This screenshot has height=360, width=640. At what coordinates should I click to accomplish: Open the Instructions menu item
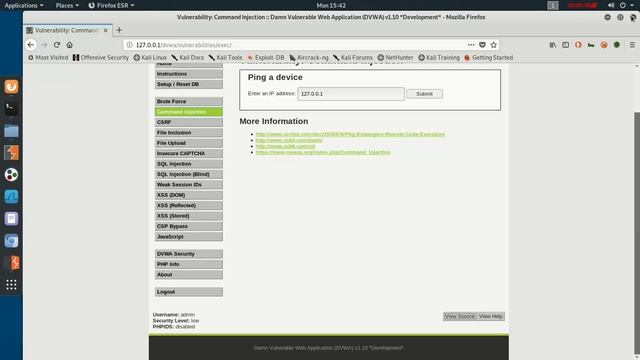tap(189, 74)
